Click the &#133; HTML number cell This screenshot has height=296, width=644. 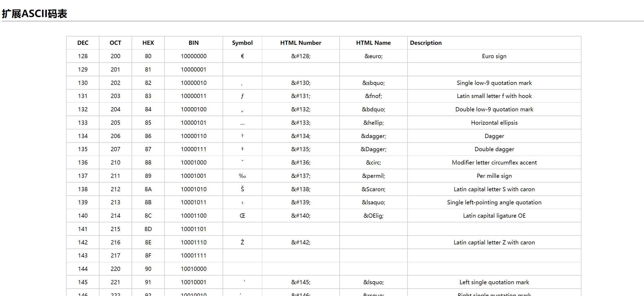pyautogui.click(x=301, y=123)
